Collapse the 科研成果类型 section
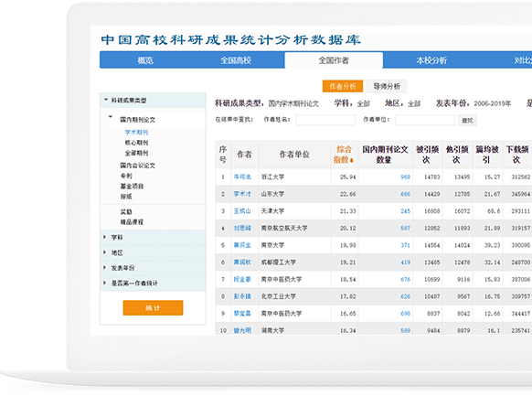The height and width of the screenshot is (407, 532). click(106, 100)
